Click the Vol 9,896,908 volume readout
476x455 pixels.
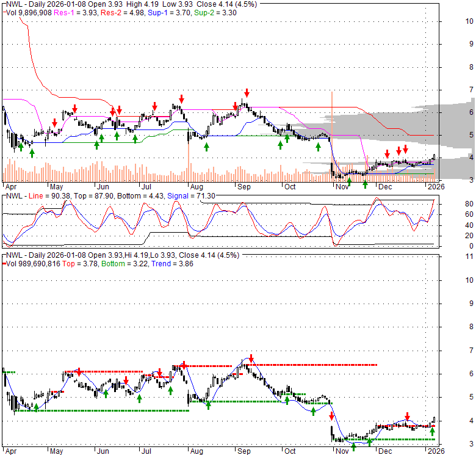tap(29, 13)
